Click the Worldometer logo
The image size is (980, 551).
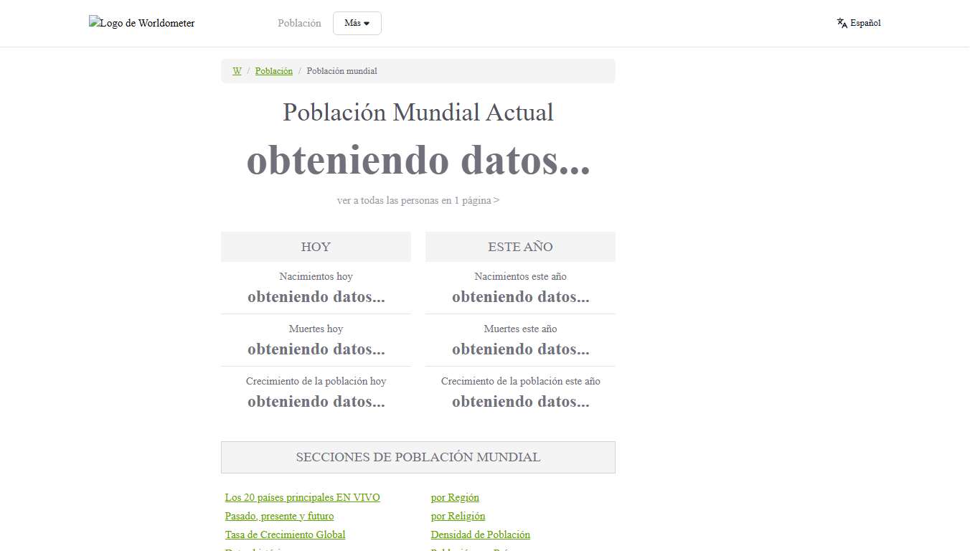pos(141,22)
